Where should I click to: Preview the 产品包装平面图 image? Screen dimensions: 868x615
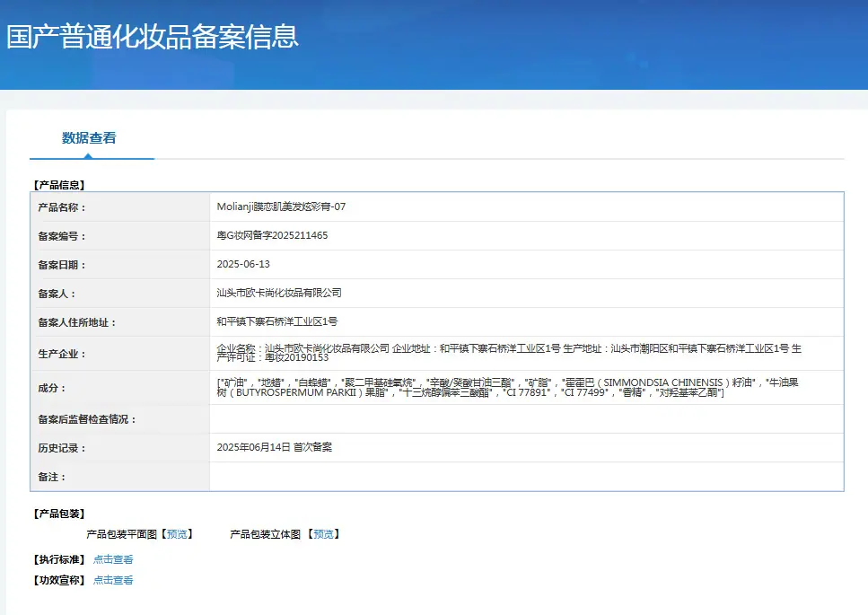(177, 534)
